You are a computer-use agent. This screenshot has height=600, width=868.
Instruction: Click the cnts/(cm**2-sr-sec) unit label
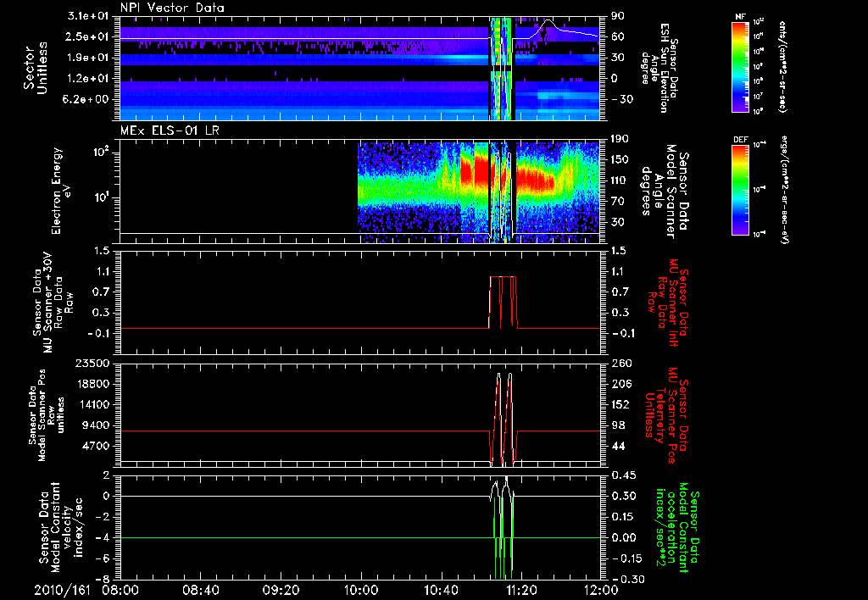click(x=782, y=68)
